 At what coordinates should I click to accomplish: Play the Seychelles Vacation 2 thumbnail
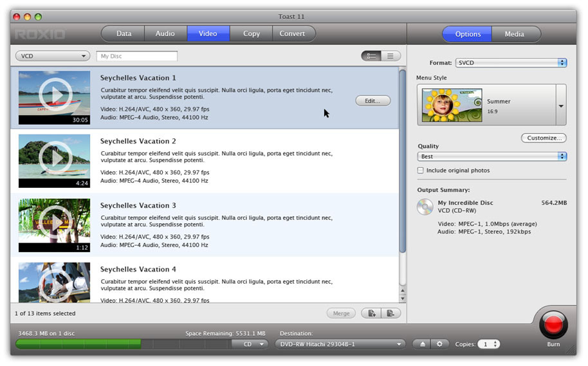(55, 158)
